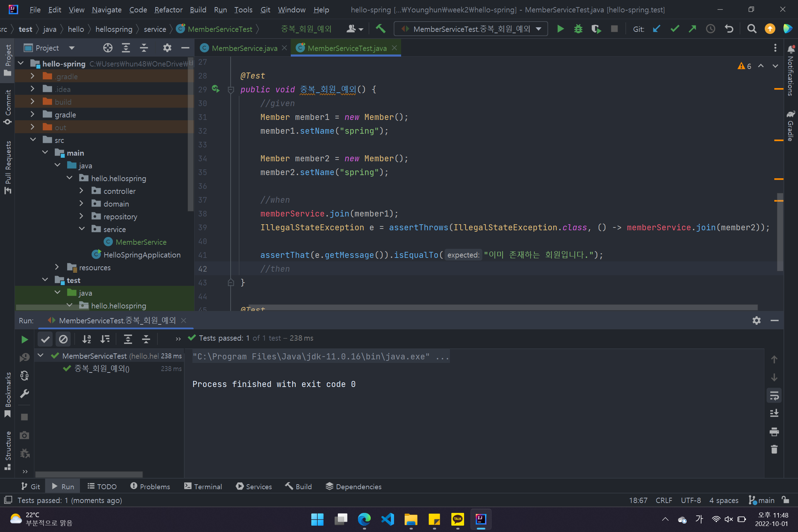Click Git update project arrow icon
Screen dimensions: 798x532
657,29
